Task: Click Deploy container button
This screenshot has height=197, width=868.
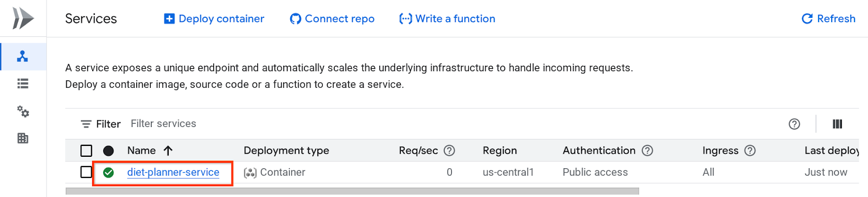Action: click(x=214, y=18)
